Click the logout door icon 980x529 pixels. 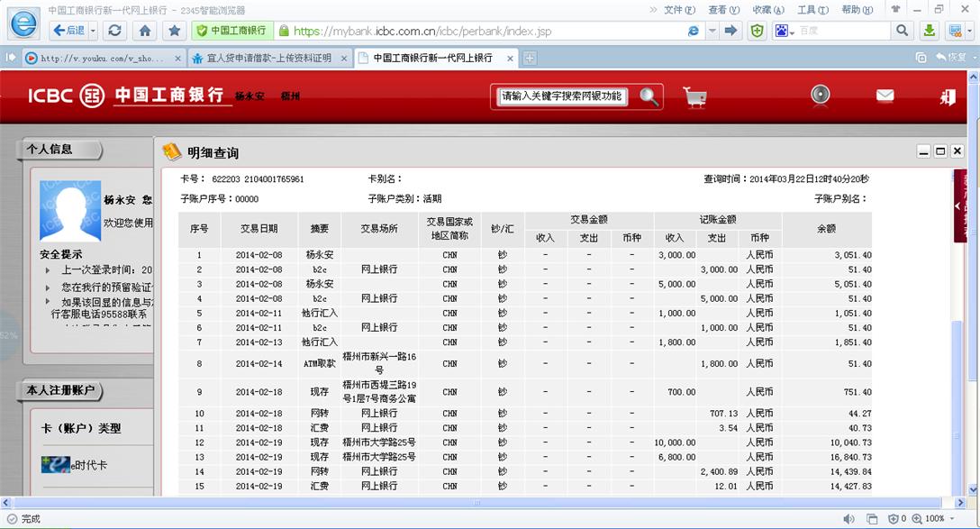pyautogui.click(x=948, y=96)
